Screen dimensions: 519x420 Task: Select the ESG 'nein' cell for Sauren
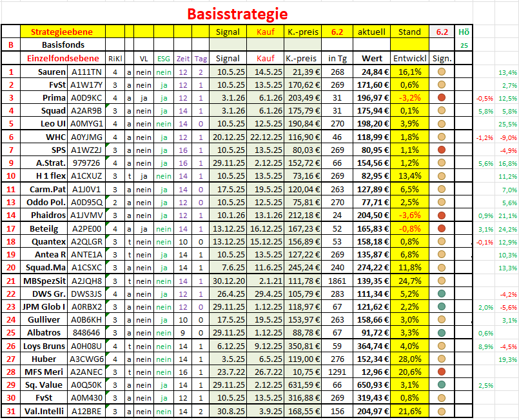(x=164, y=72)
